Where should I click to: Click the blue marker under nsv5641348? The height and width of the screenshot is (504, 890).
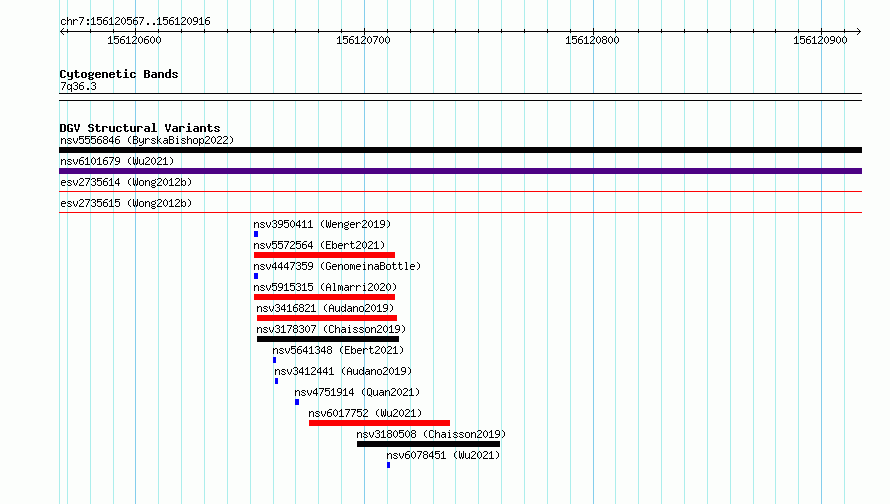click(275, 360)
